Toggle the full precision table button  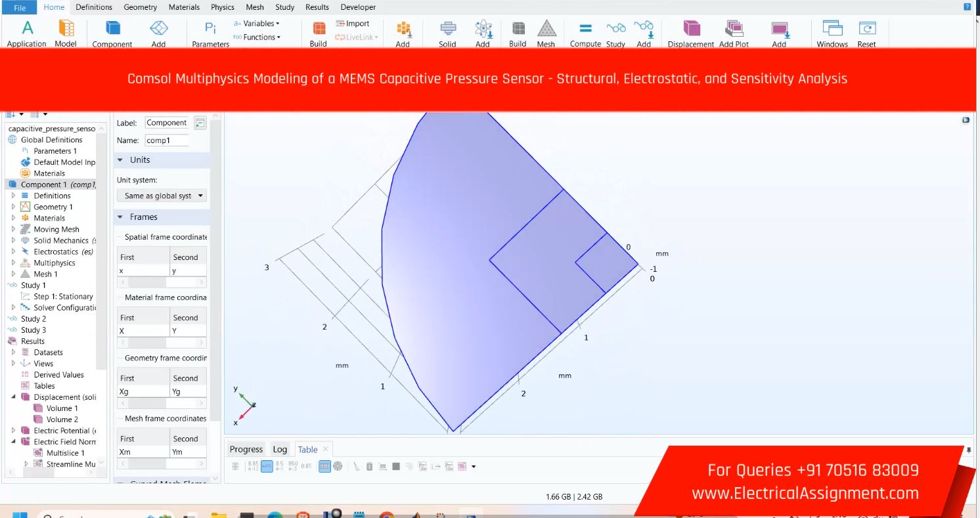point(253,467)
